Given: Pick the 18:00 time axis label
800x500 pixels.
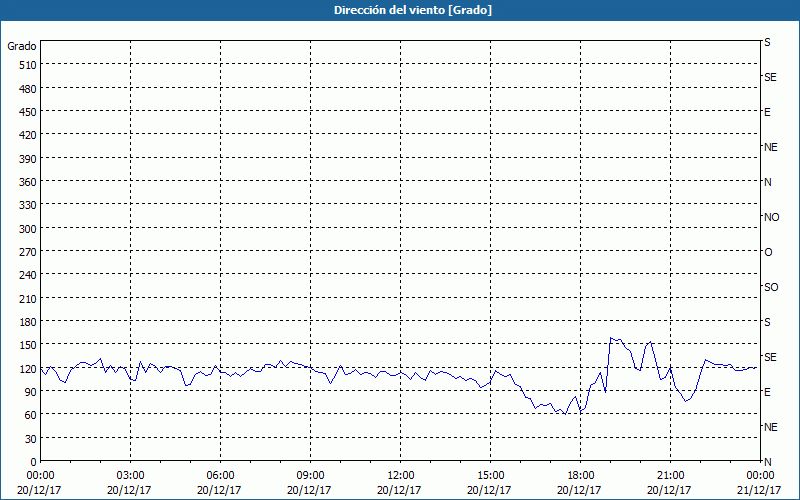Looking at the screenshot, I should point(580,476).
